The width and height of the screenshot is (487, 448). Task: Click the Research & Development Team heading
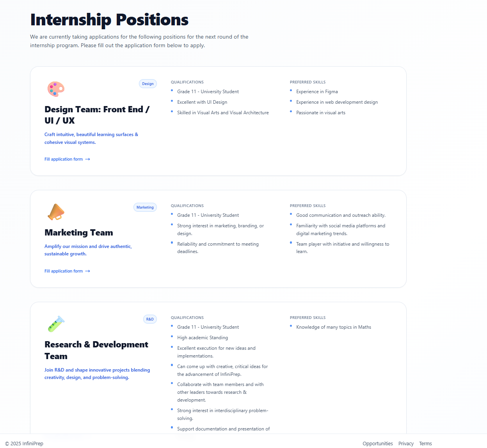(x=96, y=351)
